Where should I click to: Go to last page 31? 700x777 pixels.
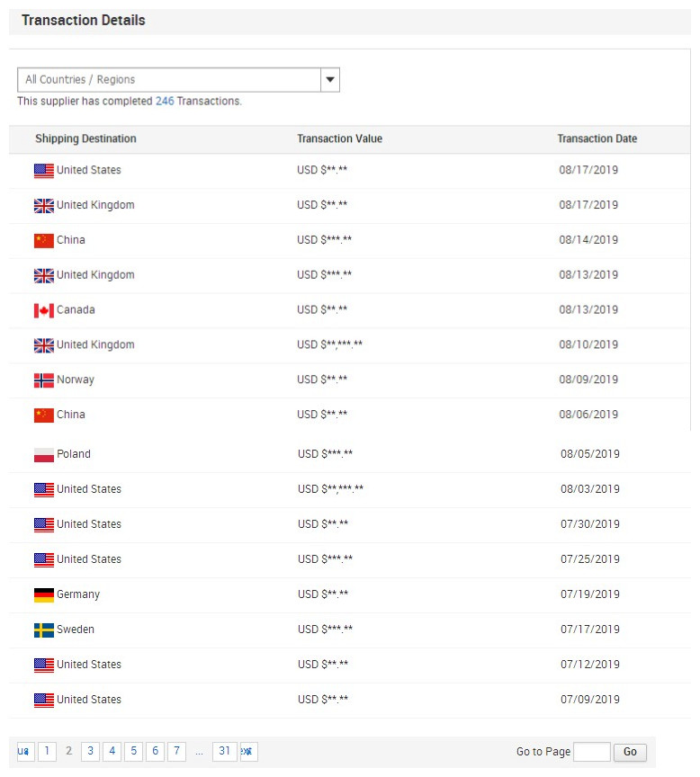(225, 751)
